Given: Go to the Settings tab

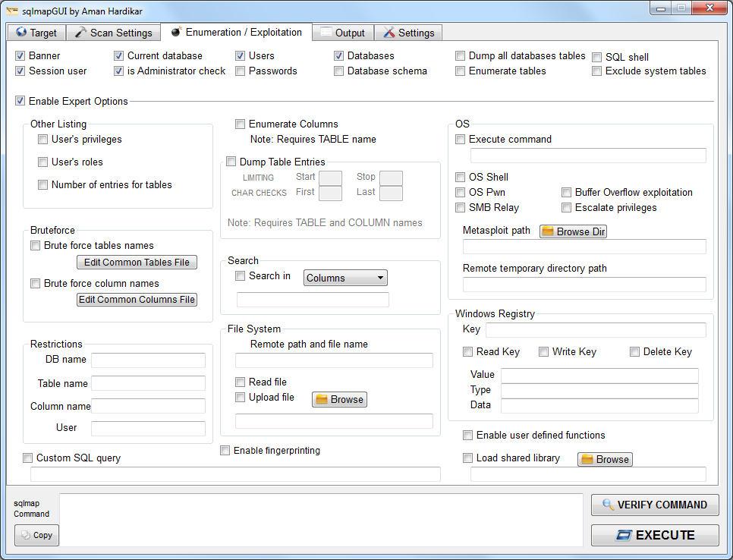Looking at the screenshot, I should pyautogui.click(x=408, y=33).
